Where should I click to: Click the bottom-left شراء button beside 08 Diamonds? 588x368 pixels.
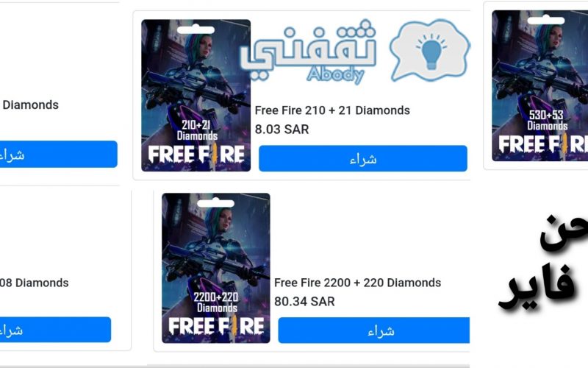[56, 329]
